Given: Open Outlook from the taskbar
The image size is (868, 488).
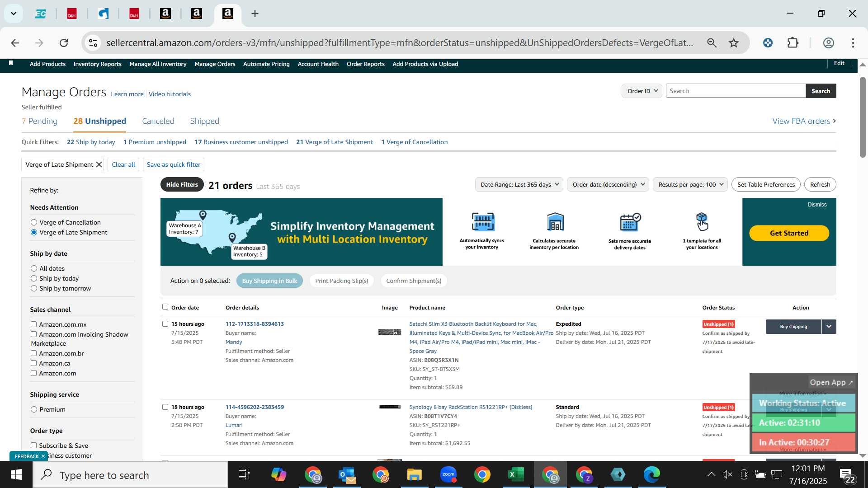Looking at the screenshot, I should coord(347,475).
